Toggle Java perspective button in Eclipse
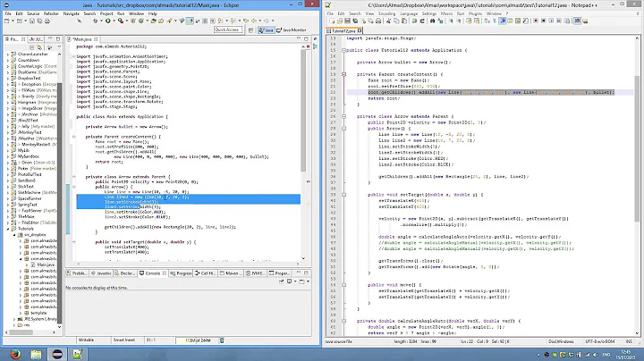The height and width of the screenshot is (361, 644). pyautogui.click(x=267, y=30)
